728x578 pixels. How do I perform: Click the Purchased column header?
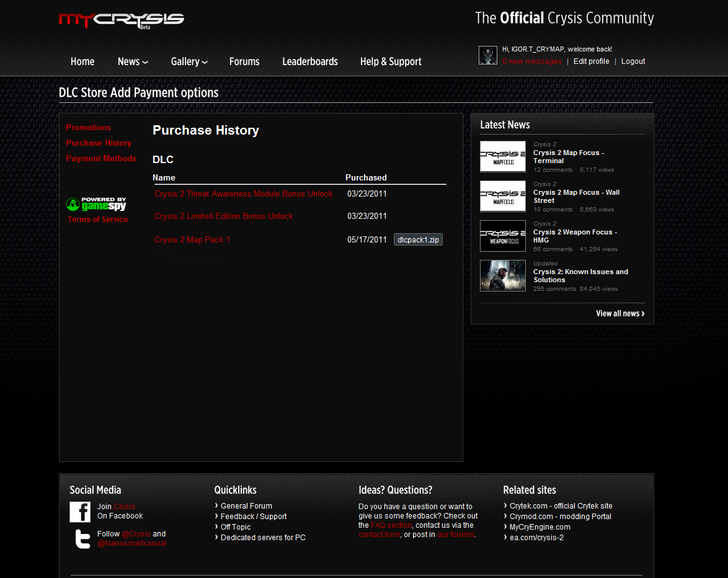366,177
